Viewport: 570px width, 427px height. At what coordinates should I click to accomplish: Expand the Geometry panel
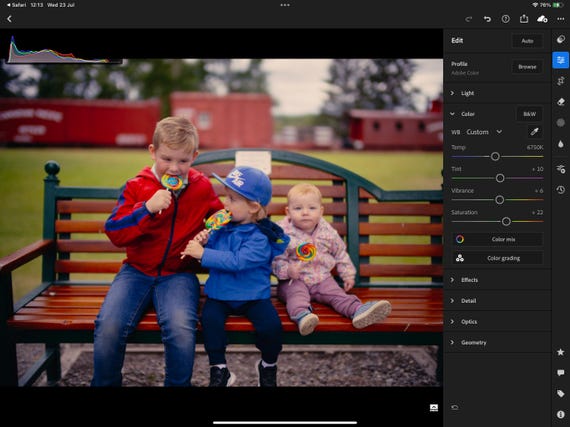click(497, 343)
